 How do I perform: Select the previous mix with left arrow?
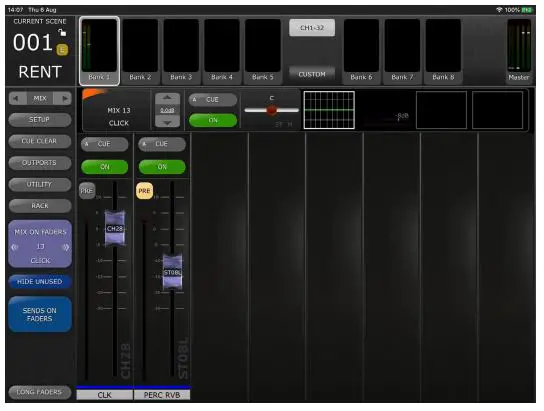pos(16,99)
